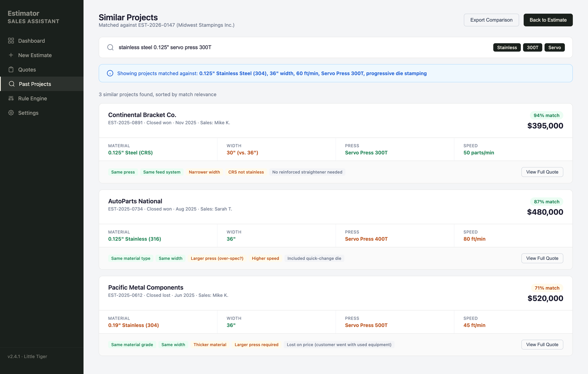Toggle the Servo filter chip

[x=555, y=47]
